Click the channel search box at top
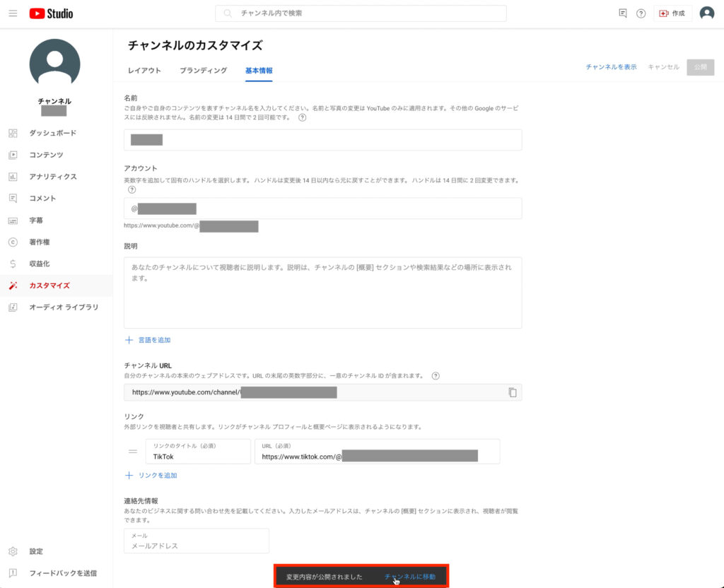This screenshot has width=724, height=588. (x=361, y=13)
